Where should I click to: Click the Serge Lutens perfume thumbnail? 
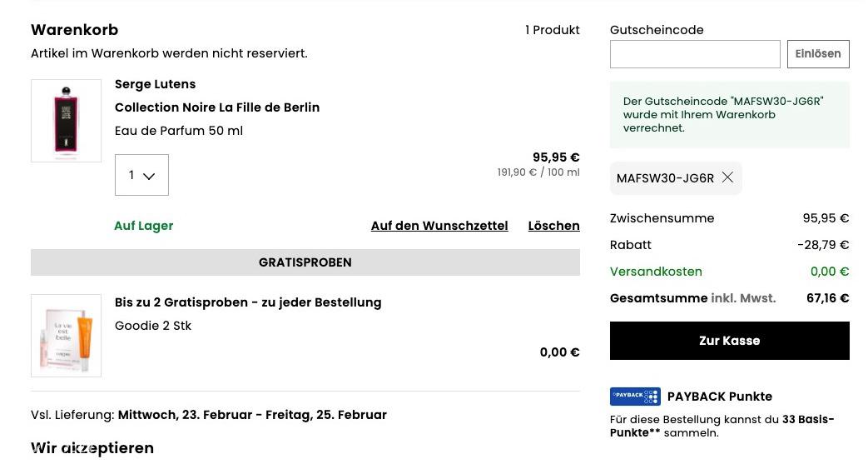(x=66, y=121)
